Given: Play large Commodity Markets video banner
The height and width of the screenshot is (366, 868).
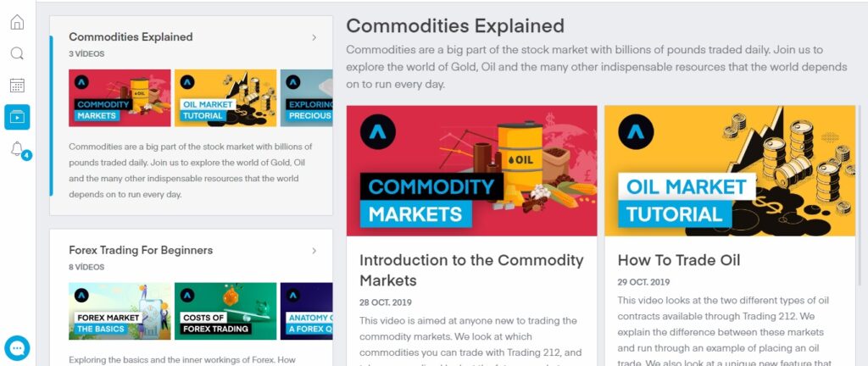Looking at the screenshot, I should [x=471, y=171].
